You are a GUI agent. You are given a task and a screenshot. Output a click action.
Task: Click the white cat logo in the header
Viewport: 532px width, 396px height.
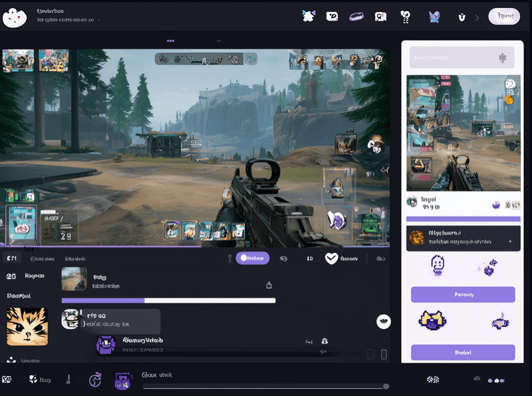(15, 18)
